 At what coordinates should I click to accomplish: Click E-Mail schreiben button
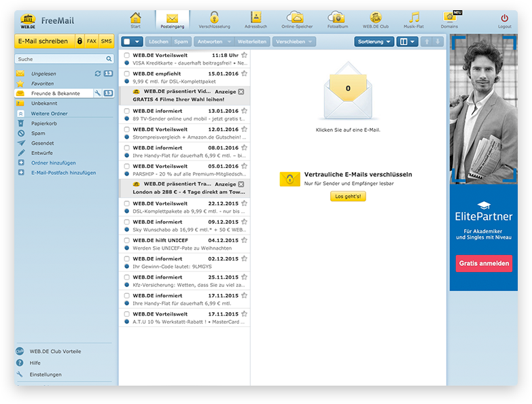point(44,41)
